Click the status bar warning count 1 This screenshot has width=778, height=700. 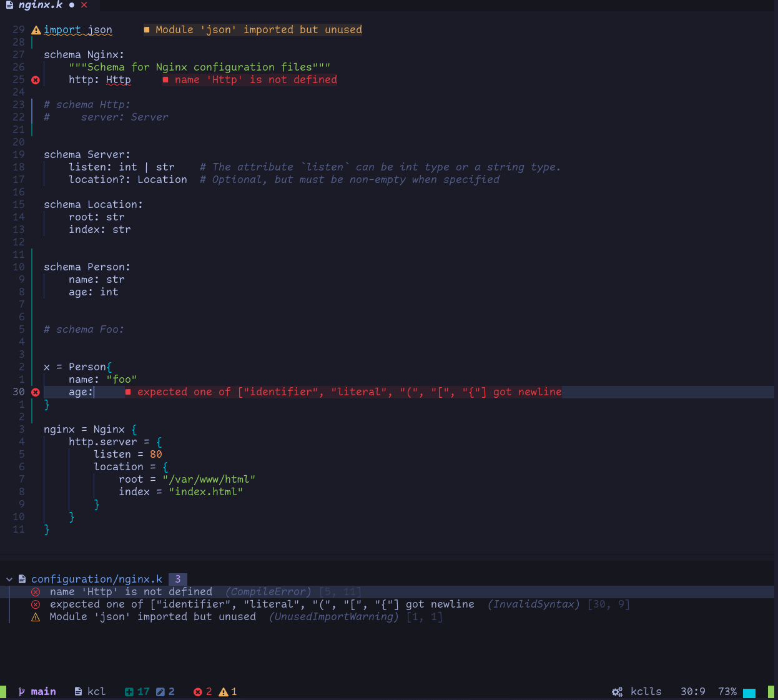(x=234, y=692)
